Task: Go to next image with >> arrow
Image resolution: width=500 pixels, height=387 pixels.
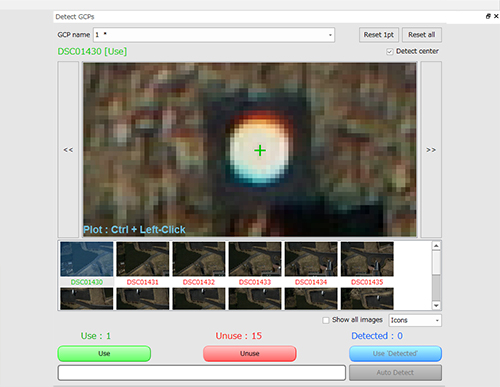Action: tap(431, 149)
